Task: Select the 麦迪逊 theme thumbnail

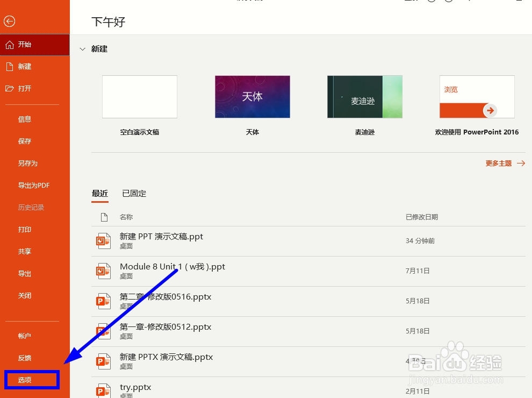Action: (365, 97)
